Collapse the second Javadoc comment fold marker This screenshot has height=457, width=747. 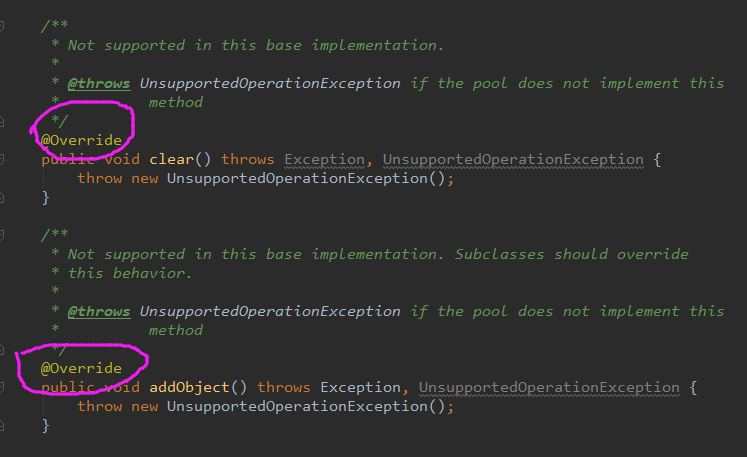[3, 235]
